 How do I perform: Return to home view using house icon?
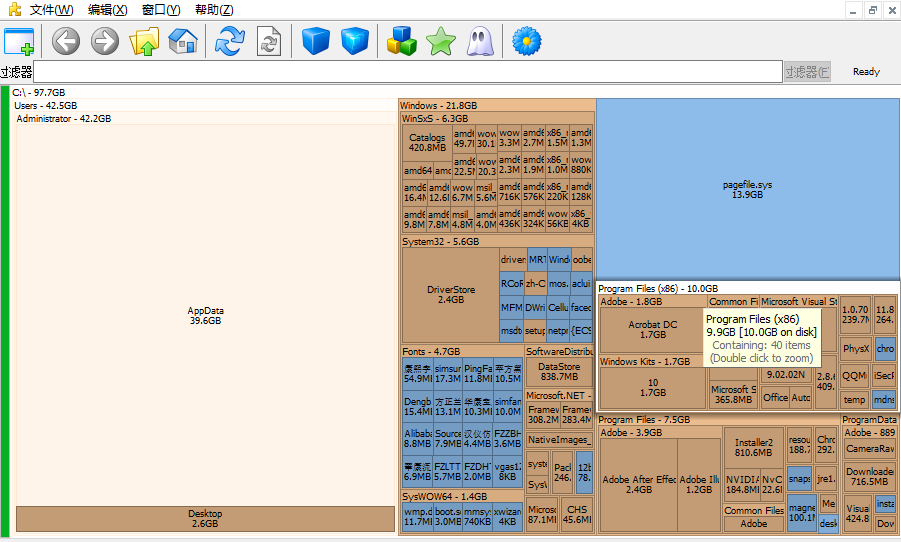tap(183, 41)
